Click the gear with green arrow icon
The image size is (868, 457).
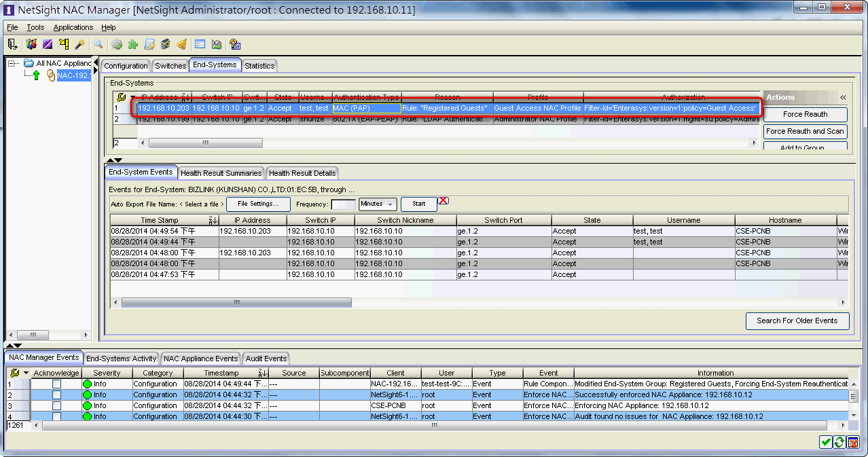(x=117, y=44)
